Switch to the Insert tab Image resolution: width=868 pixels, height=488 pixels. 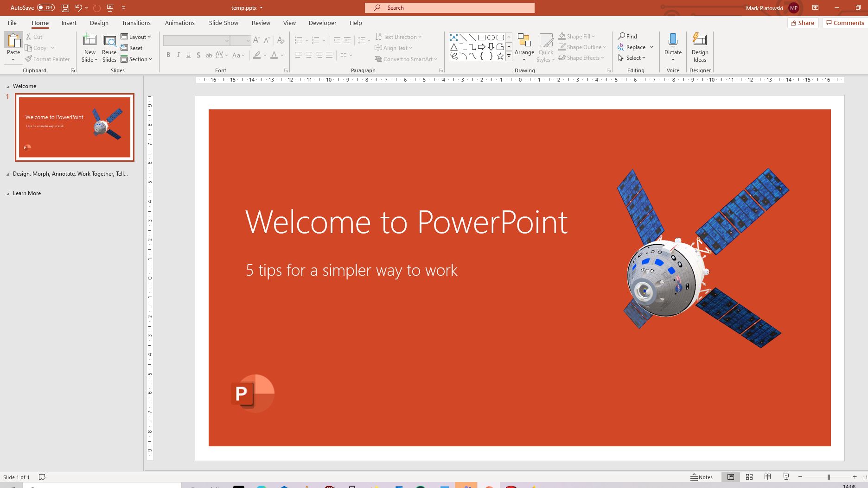pyautogui.click(x=69, y=23)
